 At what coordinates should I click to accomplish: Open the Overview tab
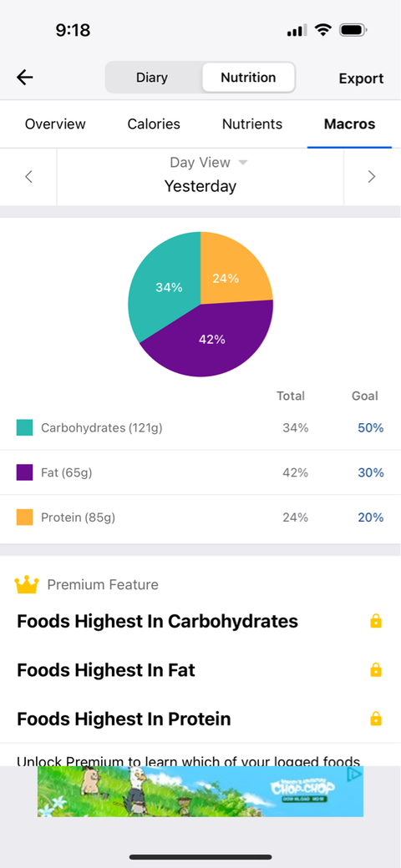tap(55, 124)
